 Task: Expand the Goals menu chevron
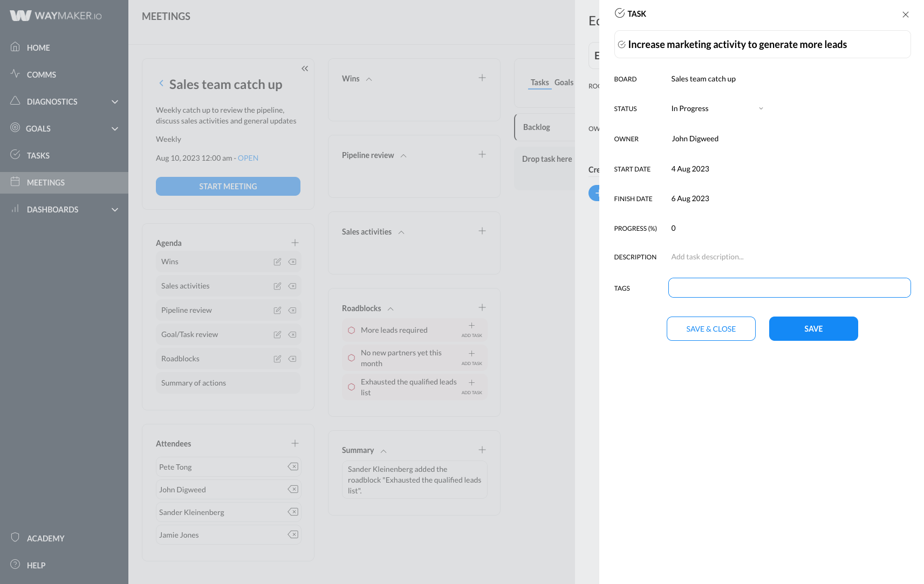[x=115, y=128]
